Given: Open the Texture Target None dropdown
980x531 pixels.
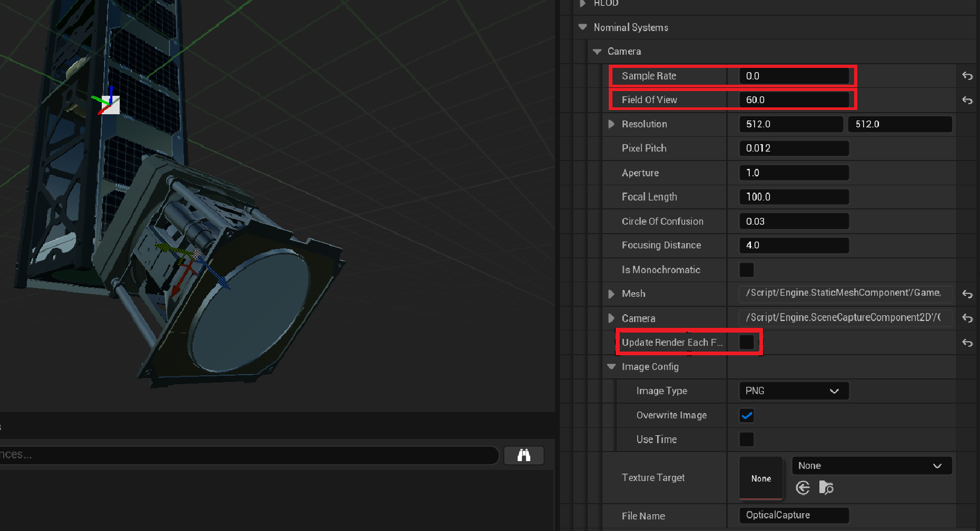Looking at the screenshot, I should (871, 466).
